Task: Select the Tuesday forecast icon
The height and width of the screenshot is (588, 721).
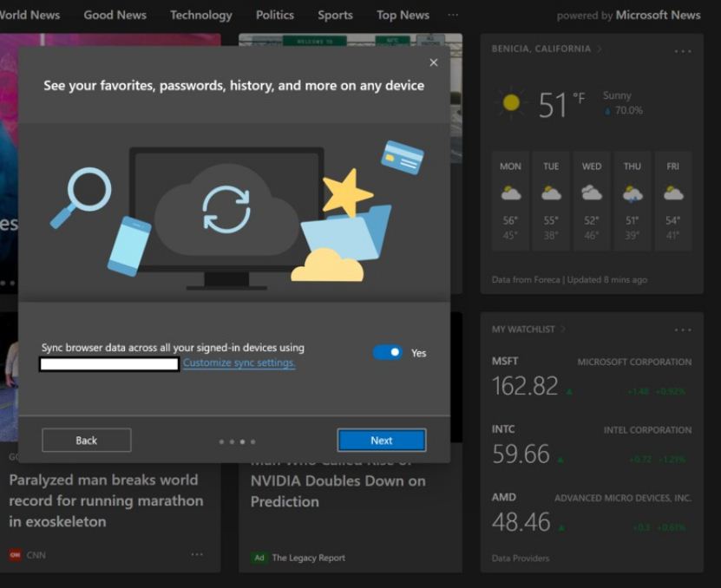Action: click(551, 193)
